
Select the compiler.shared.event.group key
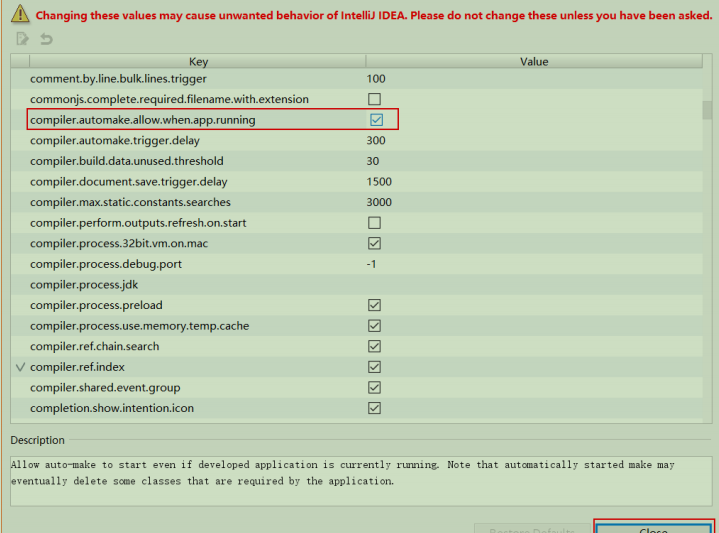click(x=105, y=388)
